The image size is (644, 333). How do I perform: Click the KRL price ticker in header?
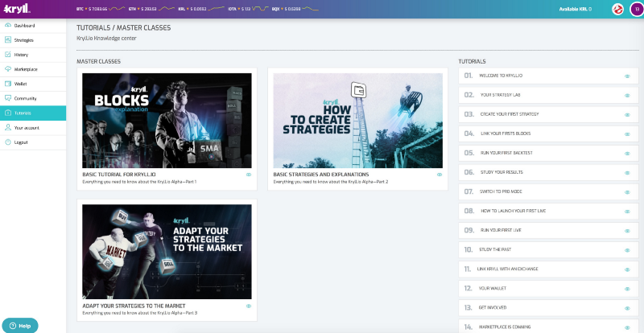pos(200,9)
